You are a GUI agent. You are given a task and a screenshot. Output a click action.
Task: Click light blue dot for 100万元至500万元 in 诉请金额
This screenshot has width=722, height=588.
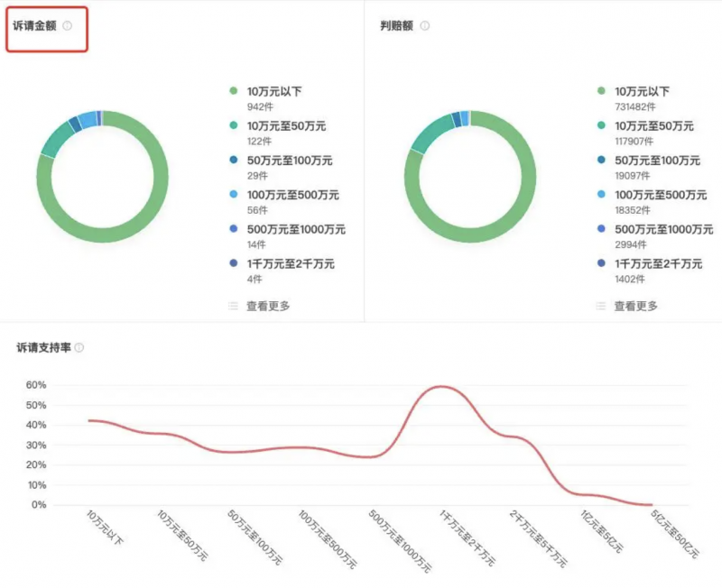coord(234,195)
